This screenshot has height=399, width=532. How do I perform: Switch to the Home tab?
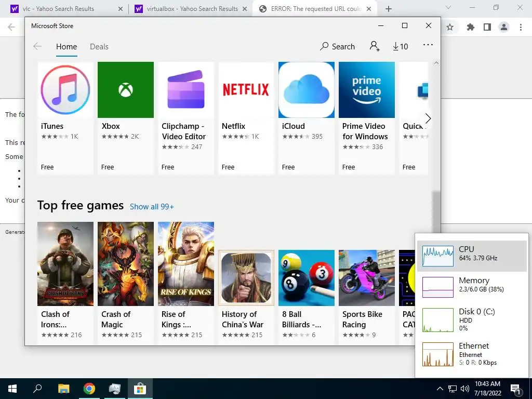click(66, 46)
